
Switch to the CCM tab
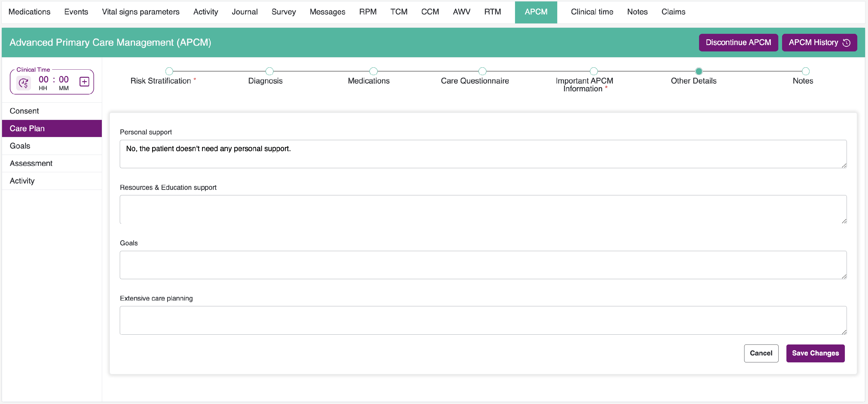tap(430, 12)
